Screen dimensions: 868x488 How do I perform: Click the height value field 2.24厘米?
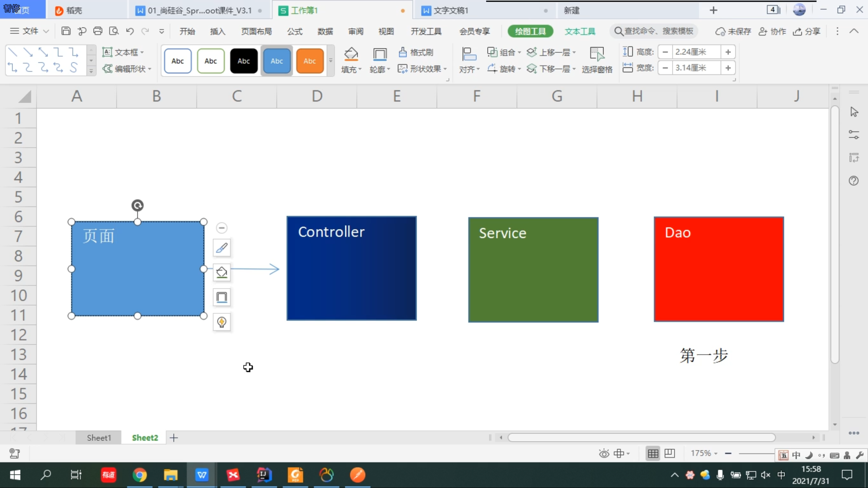pyautogui.click(x=696, y=52)
